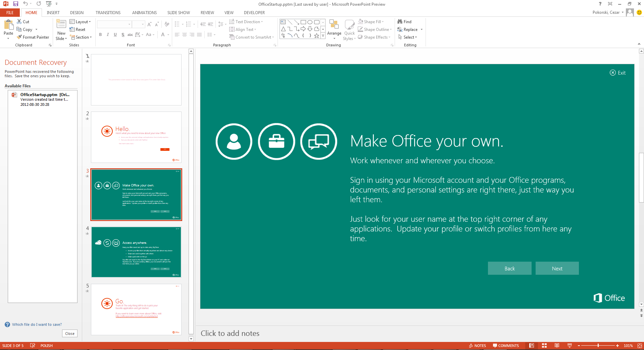
Task: Open the Text Direction dropdown
Action: (x=246, y=21)
